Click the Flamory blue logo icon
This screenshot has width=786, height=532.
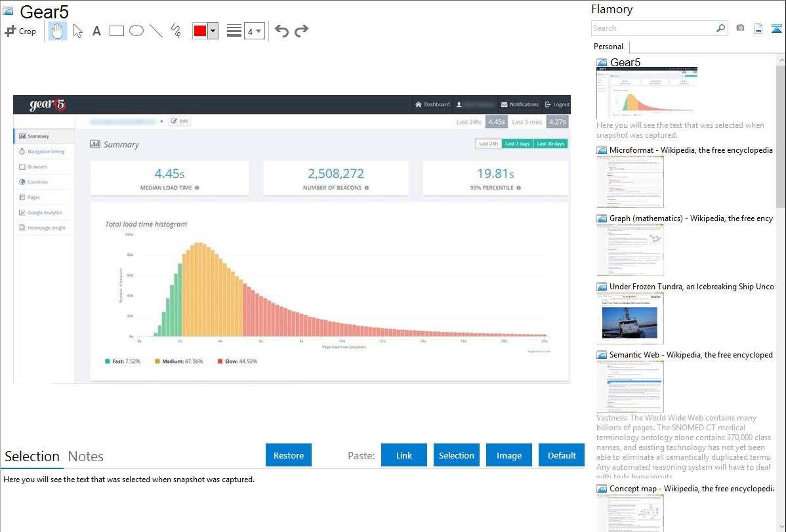[x=776, y=28]
